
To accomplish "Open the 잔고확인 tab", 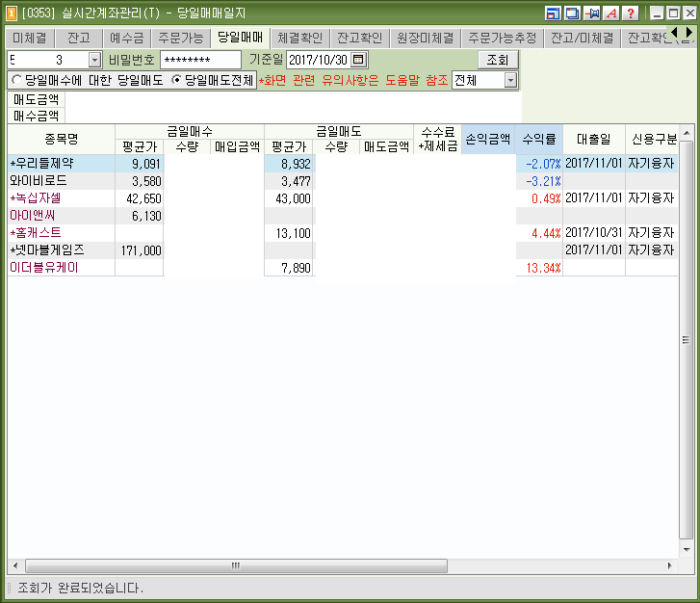I will (x=360, y=38).
